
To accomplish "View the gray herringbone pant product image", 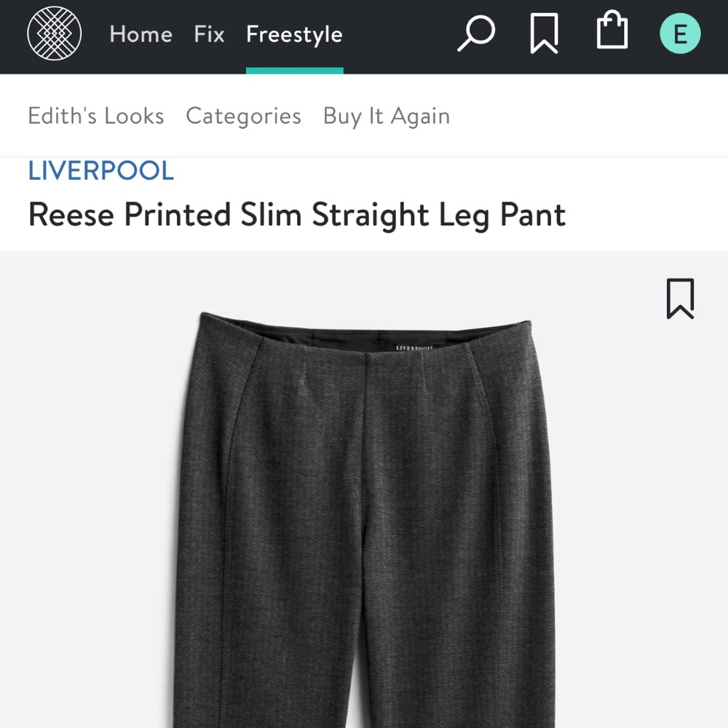I will tap(364, 510).
